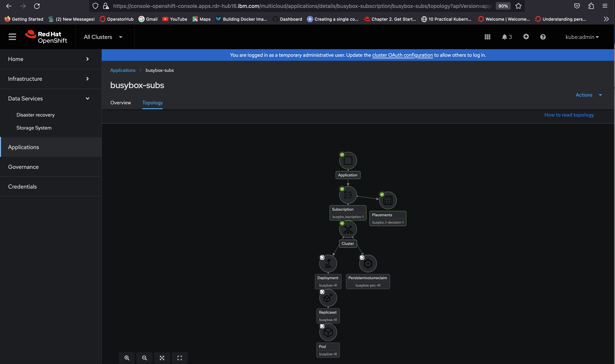Toggle the hamburger navigation menu

(12, 37)
